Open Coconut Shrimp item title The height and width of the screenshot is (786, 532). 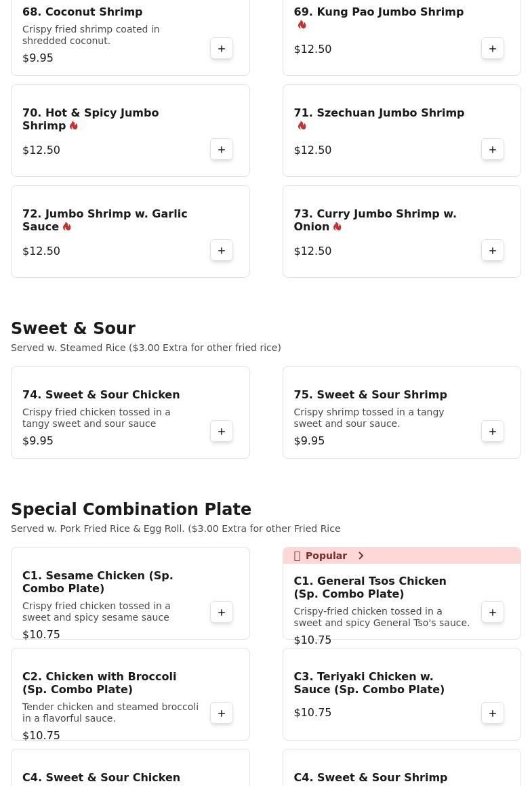point(82,12)
